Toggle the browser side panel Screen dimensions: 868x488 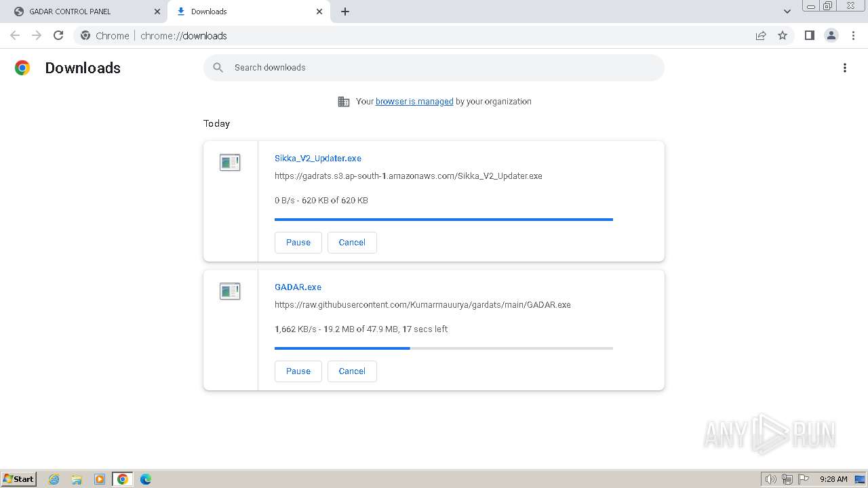pyautogui.click(x=809, y=35)
